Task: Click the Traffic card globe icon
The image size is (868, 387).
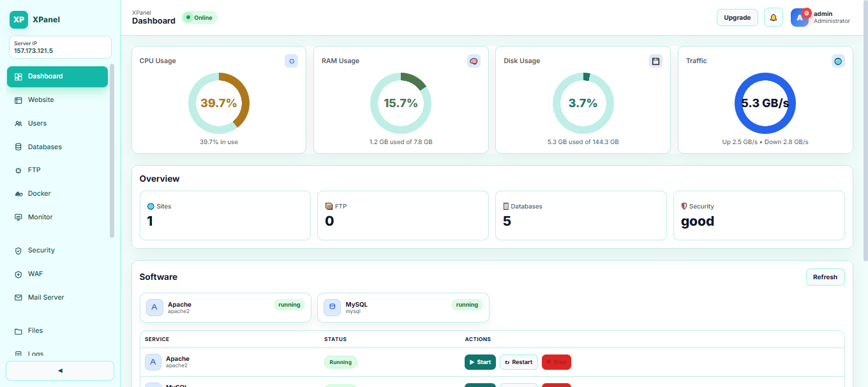Action: click(x=838, y=61)
